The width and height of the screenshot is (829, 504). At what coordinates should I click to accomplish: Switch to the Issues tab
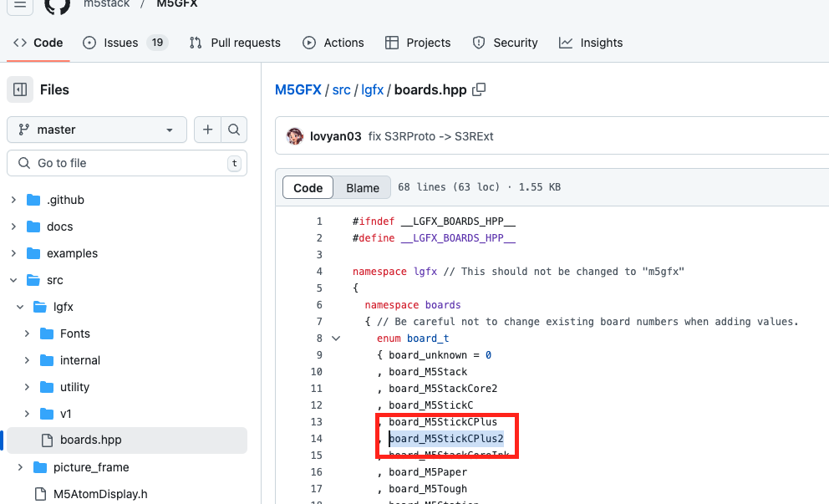[x=125, y=43]
